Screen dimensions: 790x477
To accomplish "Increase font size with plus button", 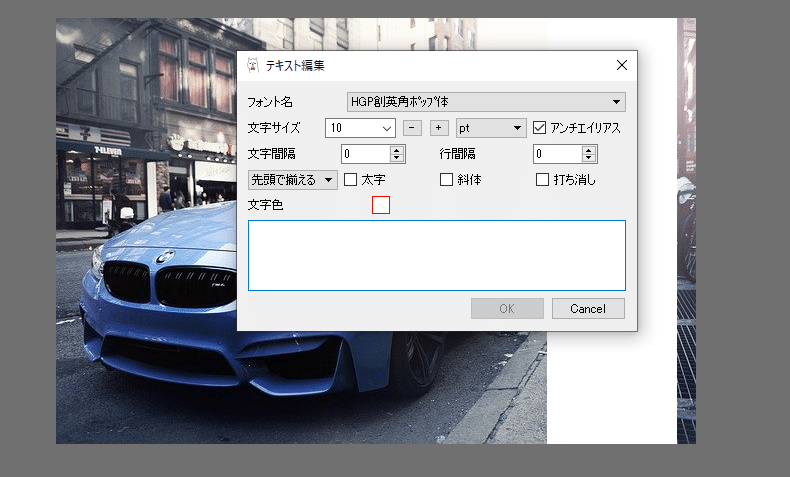I will point(439,128).
